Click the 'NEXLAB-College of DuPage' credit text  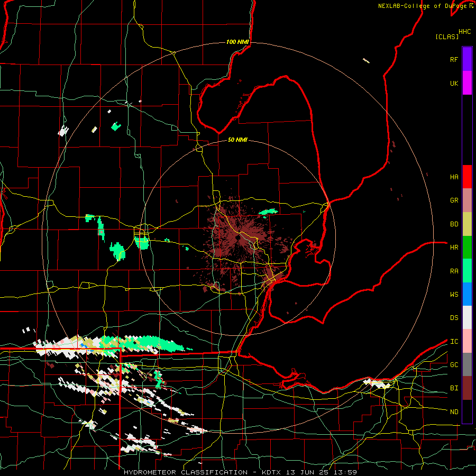(422, 6)
